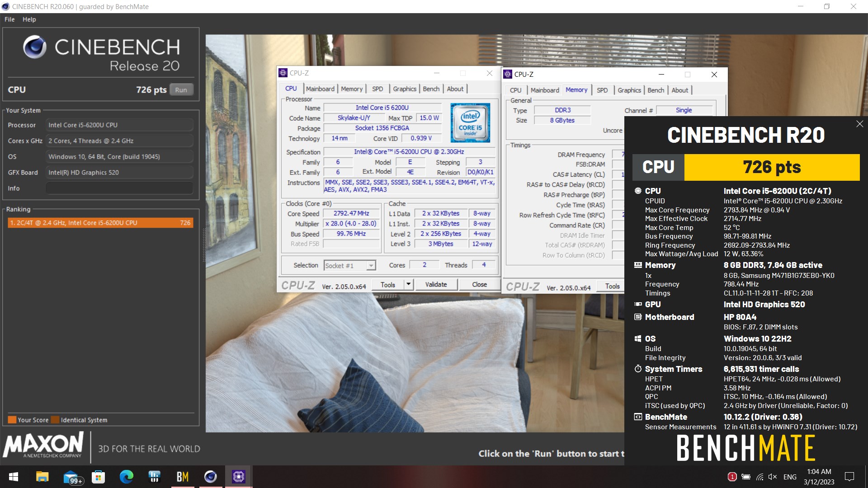Click Core Speed value 2792.47 MHz
The image size is (868, 488).
351,213
